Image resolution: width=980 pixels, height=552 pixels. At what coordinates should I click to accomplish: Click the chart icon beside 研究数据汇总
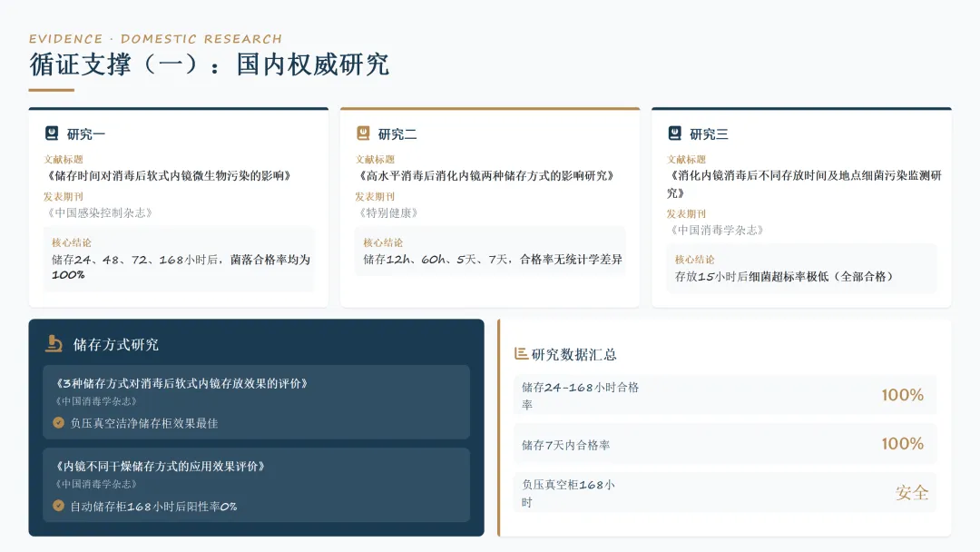521,354
